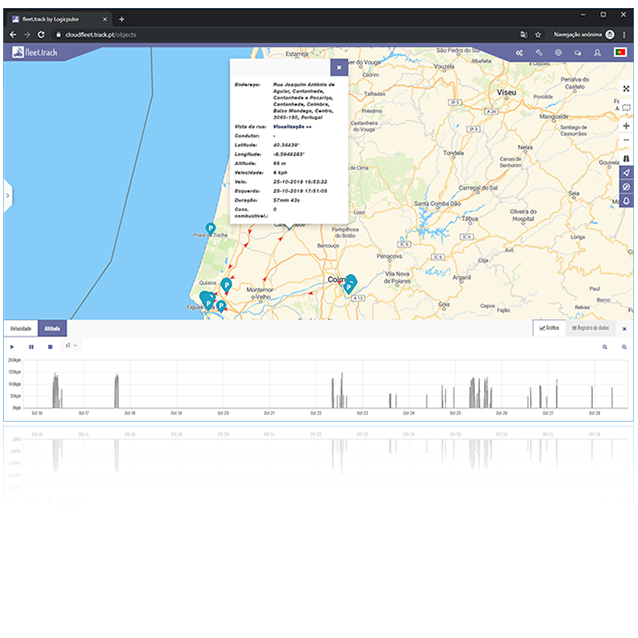Stop the route playback
The height and width of the screenshot is (638, 638).
pos(50,347)
